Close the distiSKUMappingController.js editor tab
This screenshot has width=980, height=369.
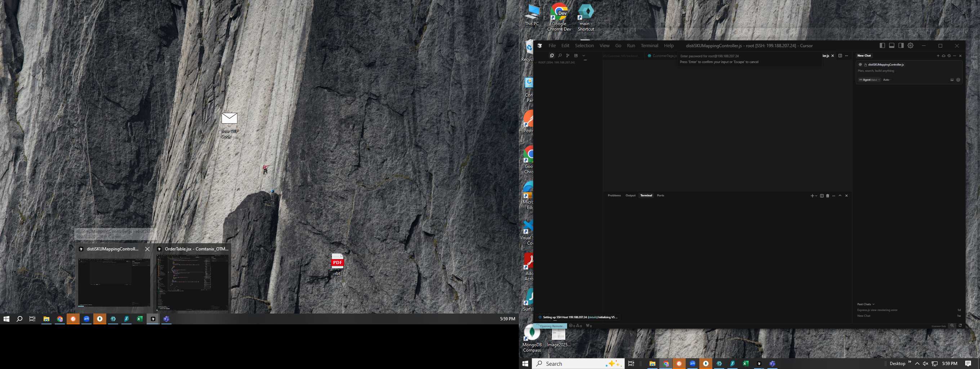coord(833,56)
